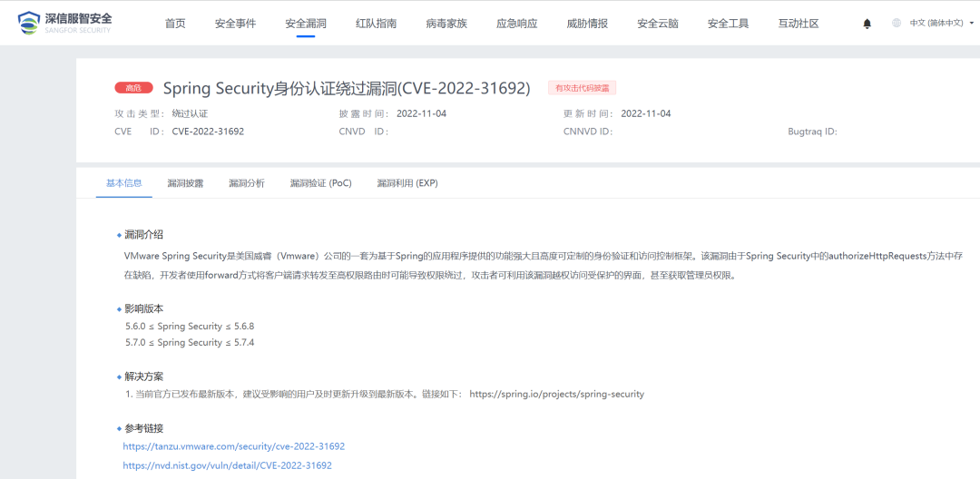Image resolution: width=980 pixels, height=479 pixels.
Task: Click the 解决方案 section heading
Action: pos(143,376)
